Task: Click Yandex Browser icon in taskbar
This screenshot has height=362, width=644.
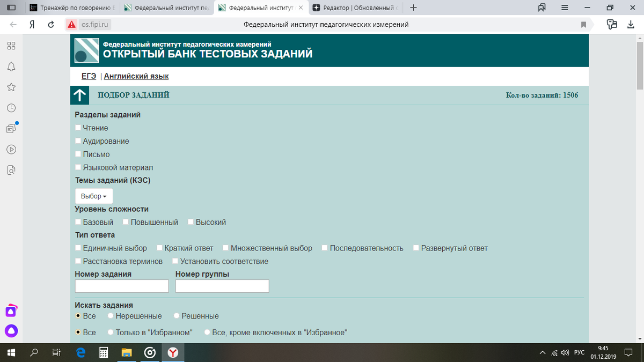Action: [x=173, y=352]
